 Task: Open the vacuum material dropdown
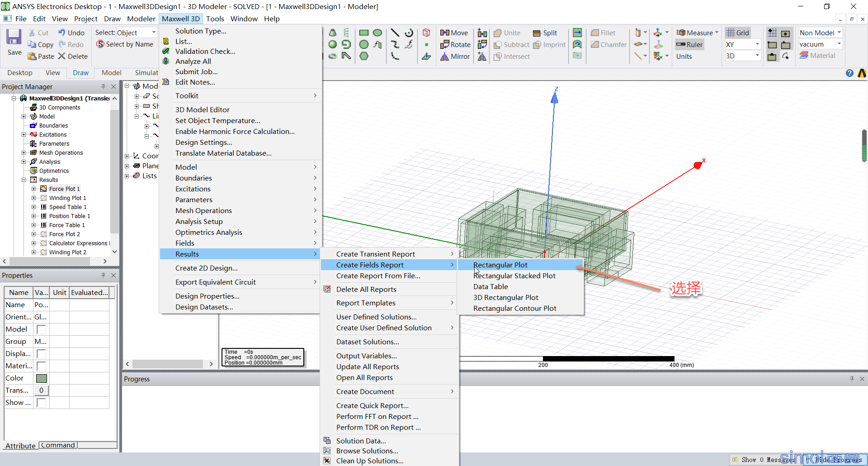(x=839, y=44)
